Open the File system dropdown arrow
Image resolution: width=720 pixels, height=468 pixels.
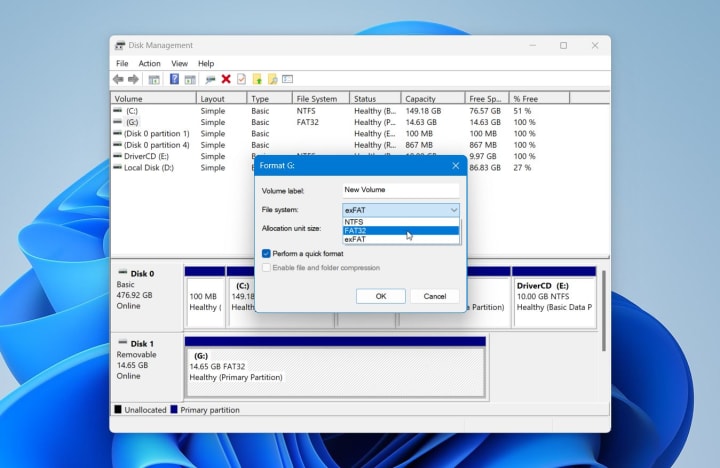click(x=453, y=210)
